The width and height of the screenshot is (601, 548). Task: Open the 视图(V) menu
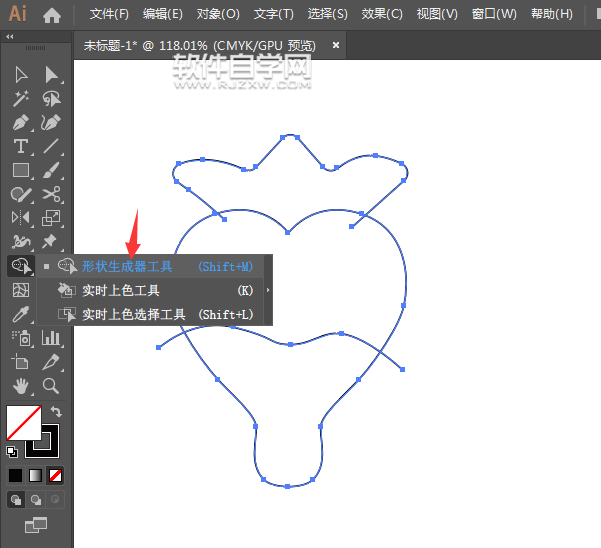(437, 14)
